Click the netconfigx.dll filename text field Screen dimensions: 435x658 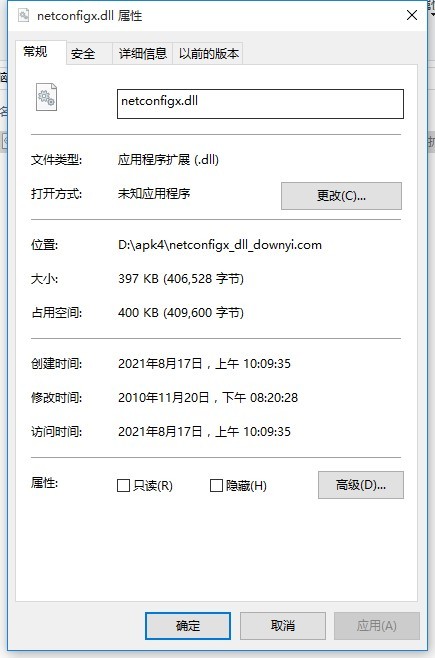(260, 104)
